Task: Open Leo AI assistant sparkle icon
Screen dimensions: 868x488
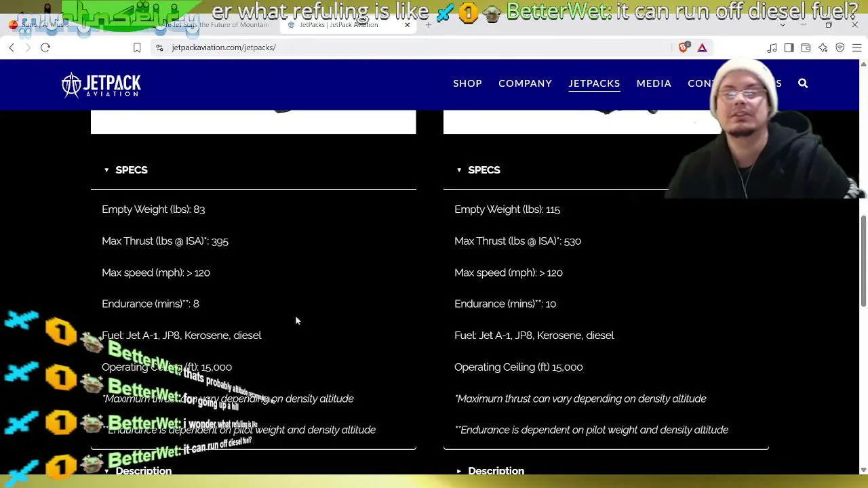Action: tap(823, 47)
